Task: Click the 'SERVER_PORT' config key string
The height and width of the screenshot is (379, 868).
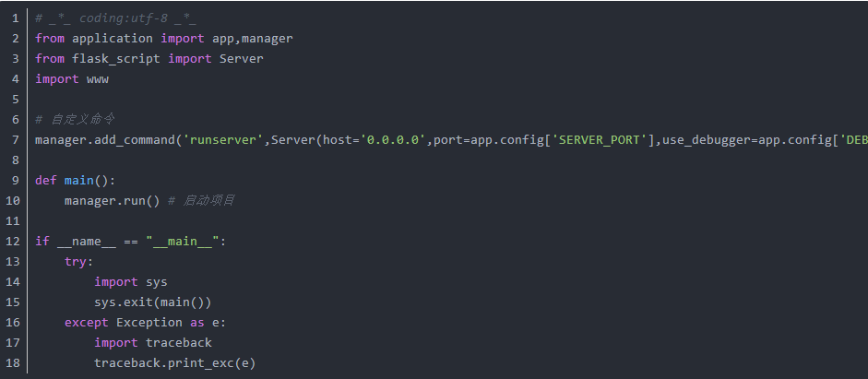Action: click(600, 139)
